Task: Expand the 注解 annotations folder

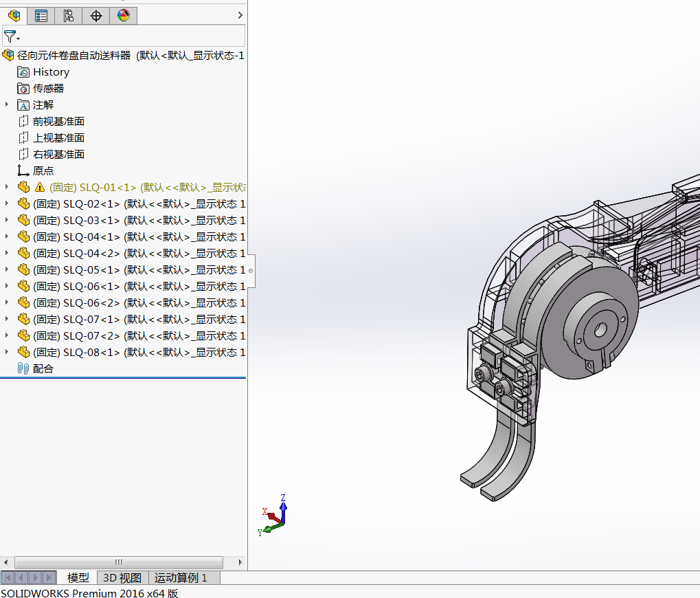Action: 7,104
